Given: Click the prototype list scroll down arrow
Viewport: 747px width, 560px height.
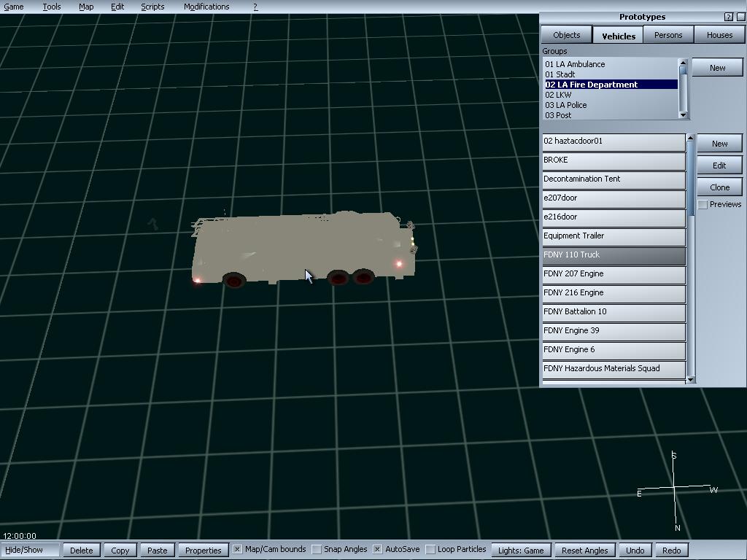Looking at the screenshot, I should [691, 379].
